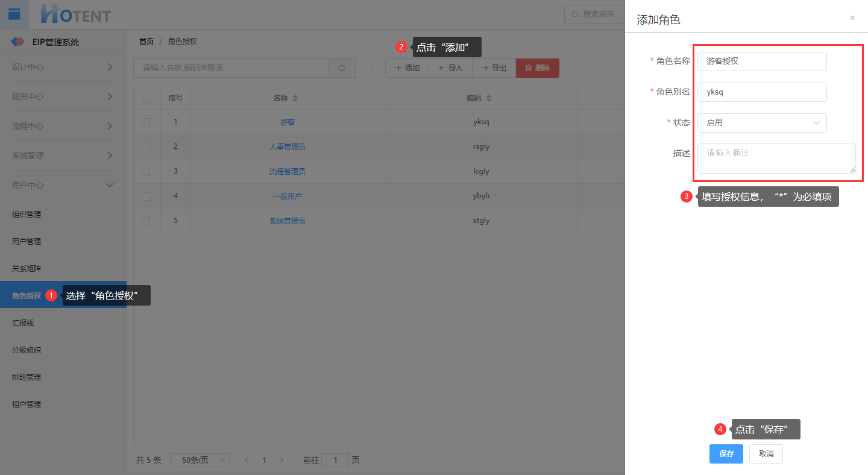Open the 状态 dropdown showing 启用
The image size is (868, 475).
(x=762, y=123)
